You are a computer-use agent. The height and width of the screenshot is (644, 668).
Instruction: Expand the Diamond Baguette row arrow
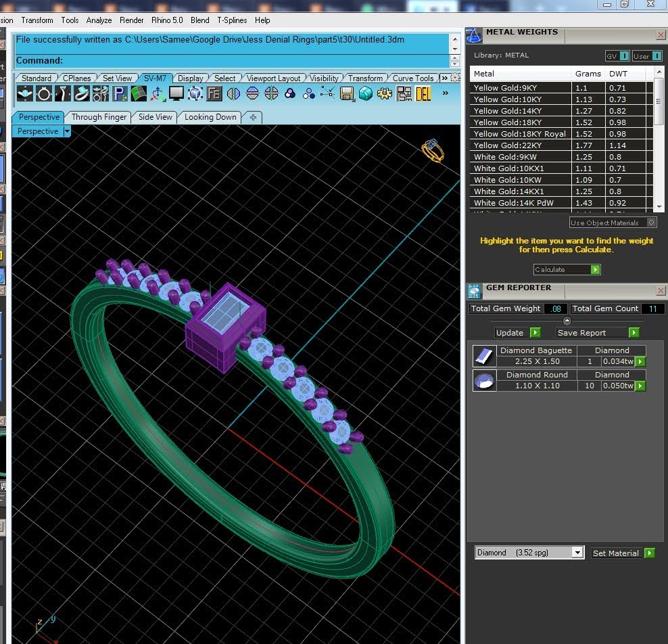click(x=640, y=361)
